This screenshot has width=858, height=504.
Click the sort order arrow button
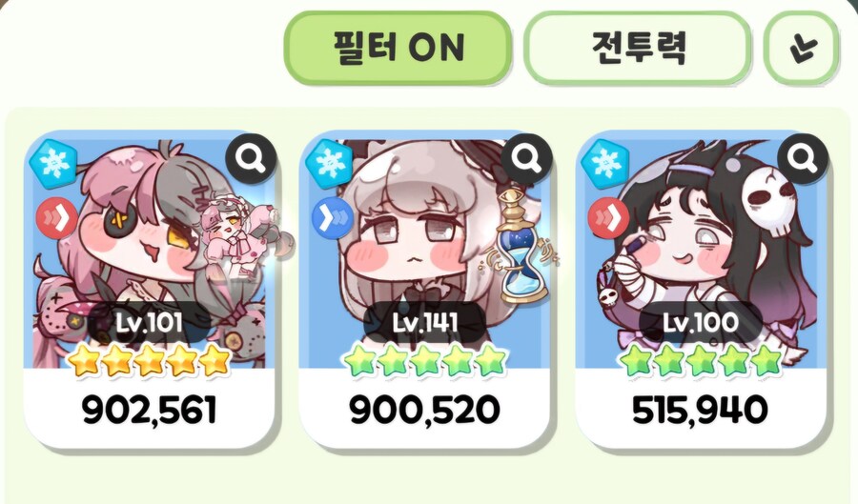pyautogui.click(x=802, y=47)
